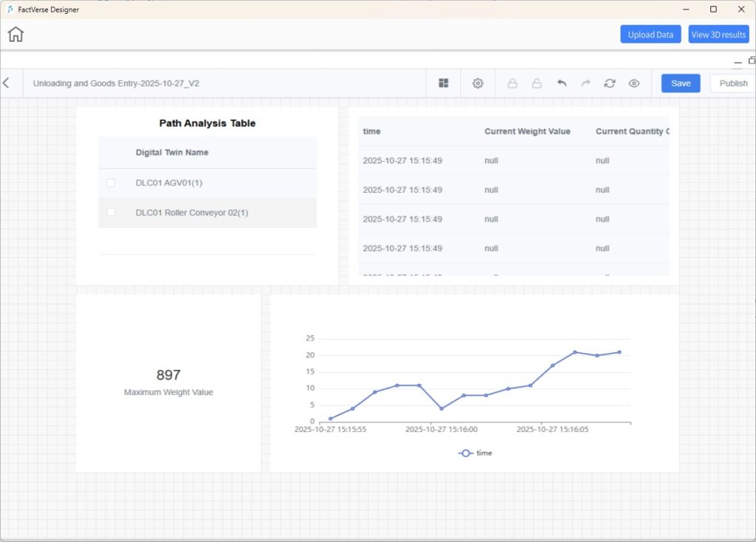The width and height of the screenshot is (756, 542).
Task: Undo the last change
Action: click(x=561, y=83)
